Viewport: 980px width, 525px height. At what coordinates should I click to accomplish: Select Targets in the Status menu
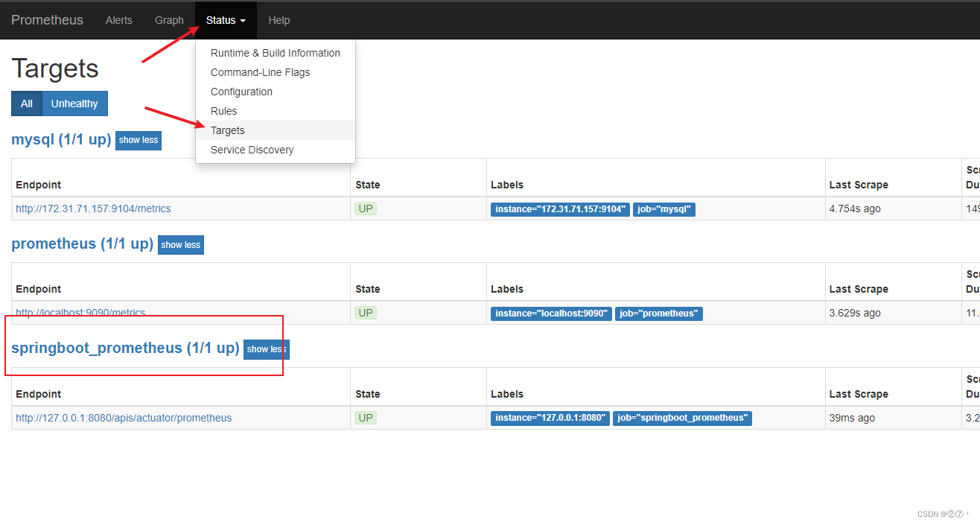click(276, 130)
